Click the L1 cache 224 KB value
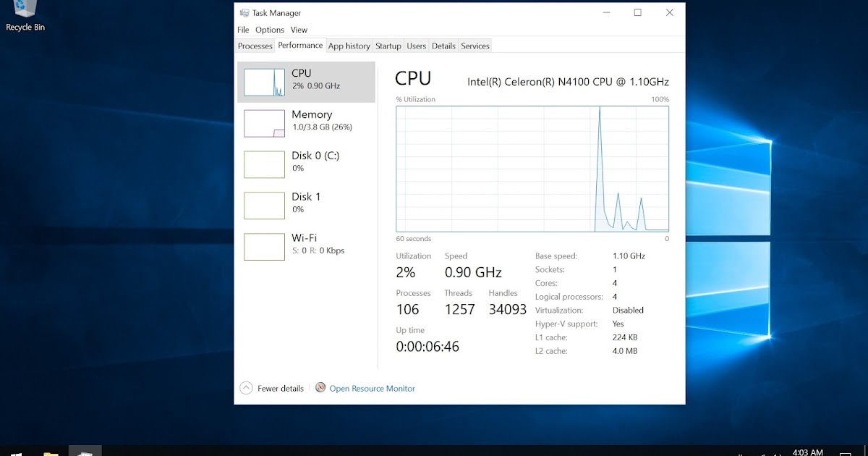 click(x=625, y=337)
